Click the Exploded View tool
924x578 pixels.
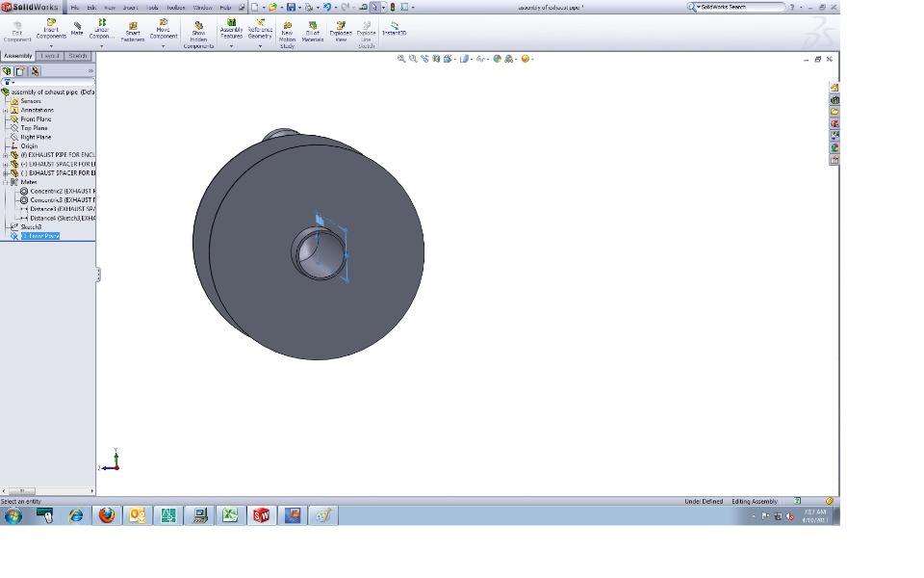(x=341, y=32)
